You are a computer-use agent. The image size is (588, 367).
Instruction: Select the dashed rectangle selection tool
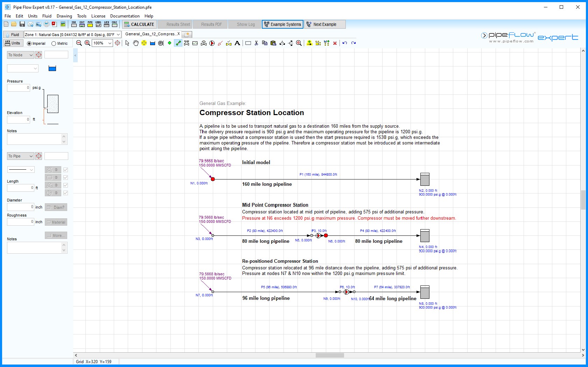[248, 43]
